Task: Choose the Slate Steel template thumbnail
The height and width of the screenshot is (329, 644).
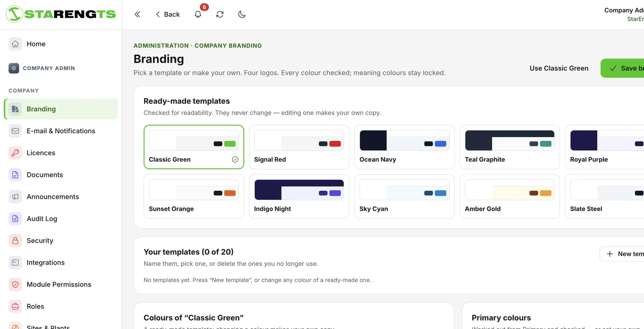Action: (607, 190)
